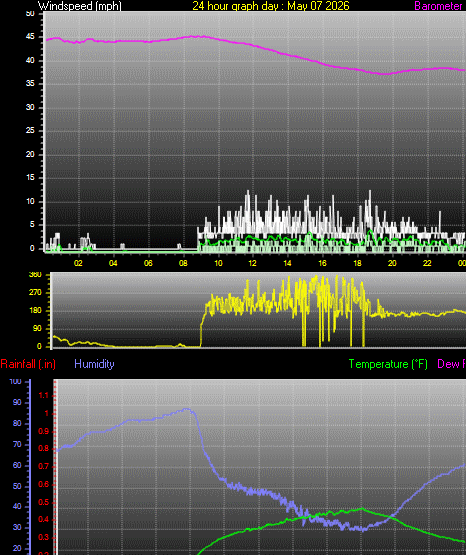The width and height of the screenshot is (466, 555).
Task: Click the "100" tick on humidity axis
Action: point(15,382)
